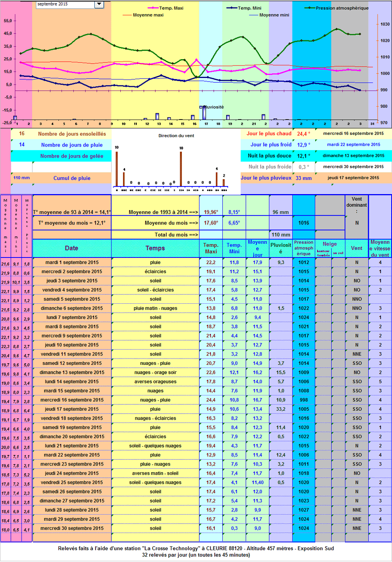The height and width of the screenshot is (562, 392).
Task: Select the 'Temp. Maxi' legend entry
Action: 165,8
